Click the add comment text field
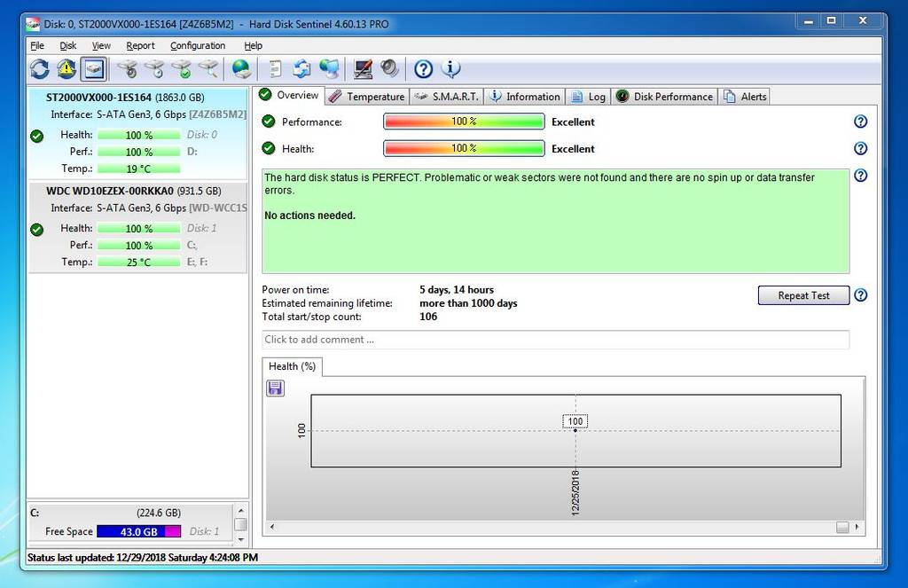Screen dimensions: 908x588 point(555,339)
